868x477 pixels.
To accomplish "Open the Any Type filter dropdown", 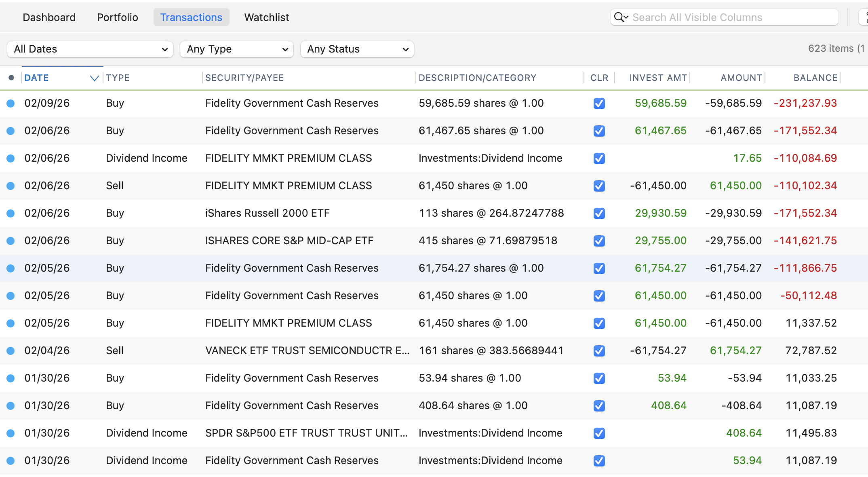I will tap(236, 49).
